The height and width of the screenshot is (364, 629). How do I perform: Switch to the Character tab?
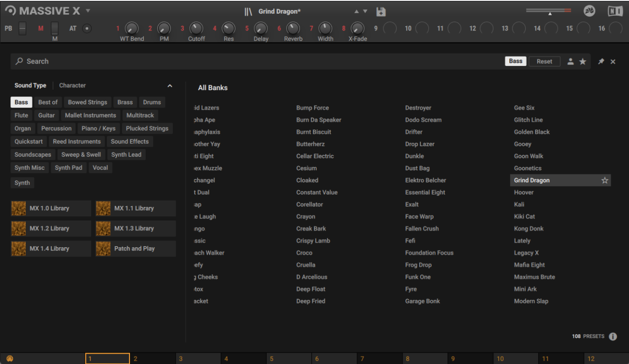click(x=72, y=85)
